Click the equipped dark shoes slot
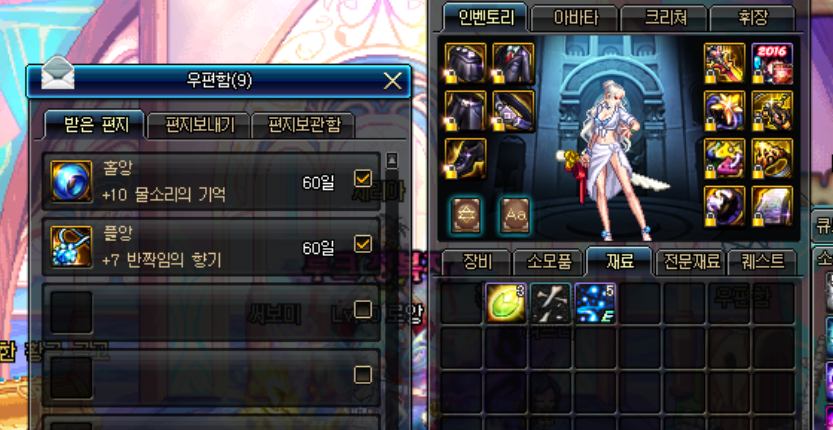833x430 pixels. click(465, 159)
